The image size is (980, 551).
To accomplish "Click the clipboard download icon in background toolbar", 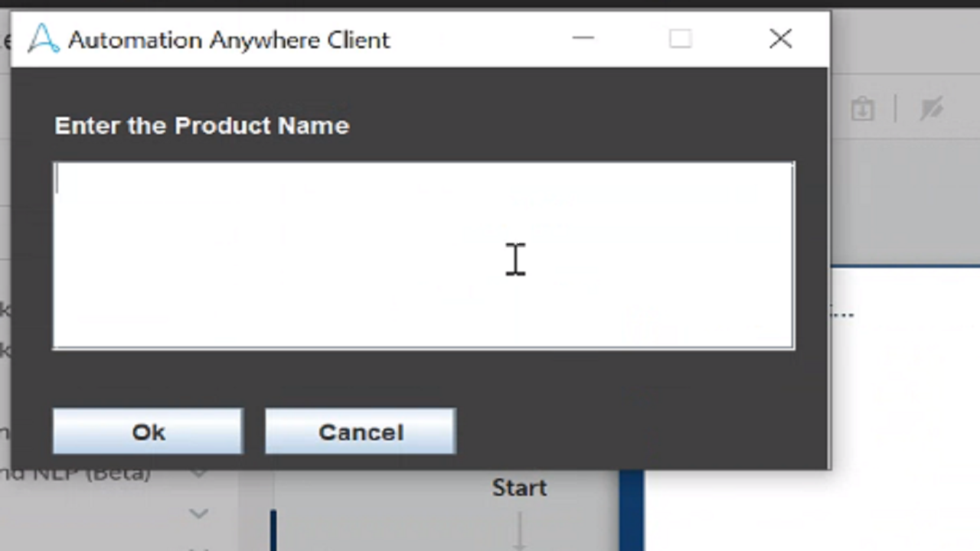I will pyautogui.click(x=862, y=109).
